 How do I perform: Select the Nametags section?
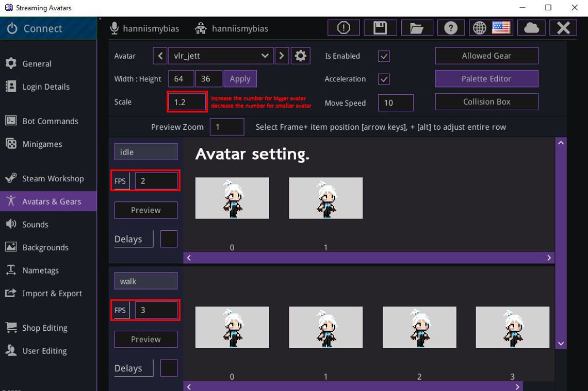tap(41, 270)
